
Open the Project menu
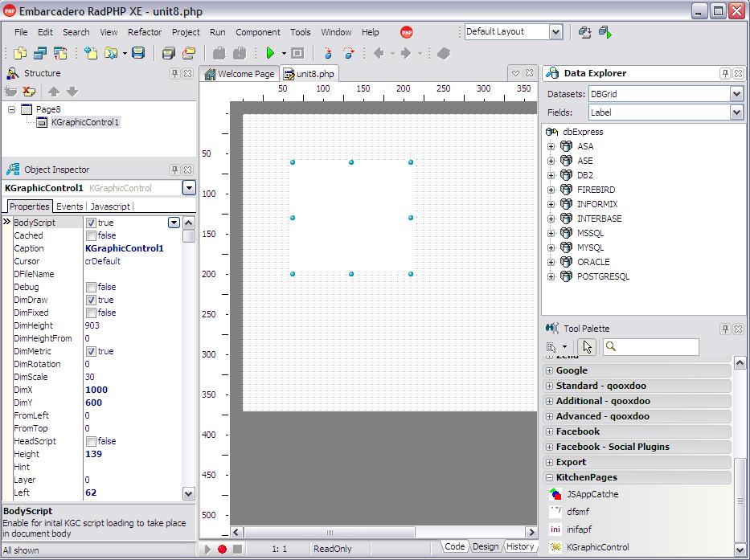tap(186, 32)
